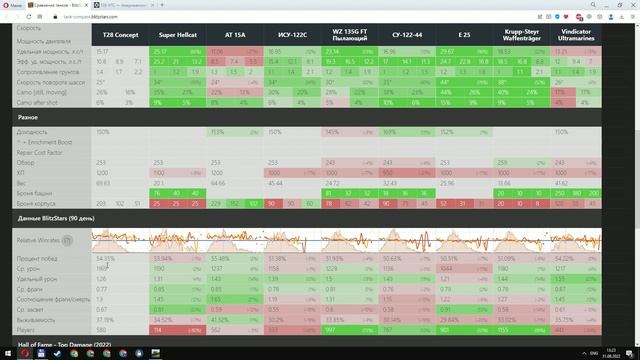Click the Броня корпуса row label
This screenshot has height=360, width=640.
click(x=36, y=203)
